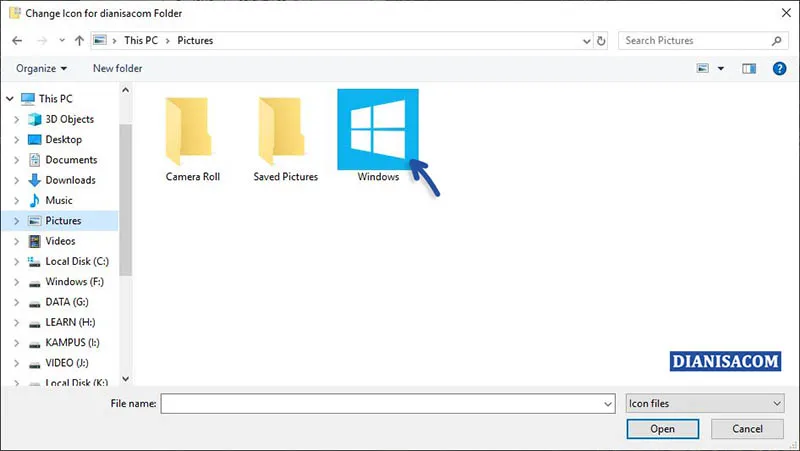Click the Music note icon
This screenshot has height=451, width=800.
pos(34,201)
